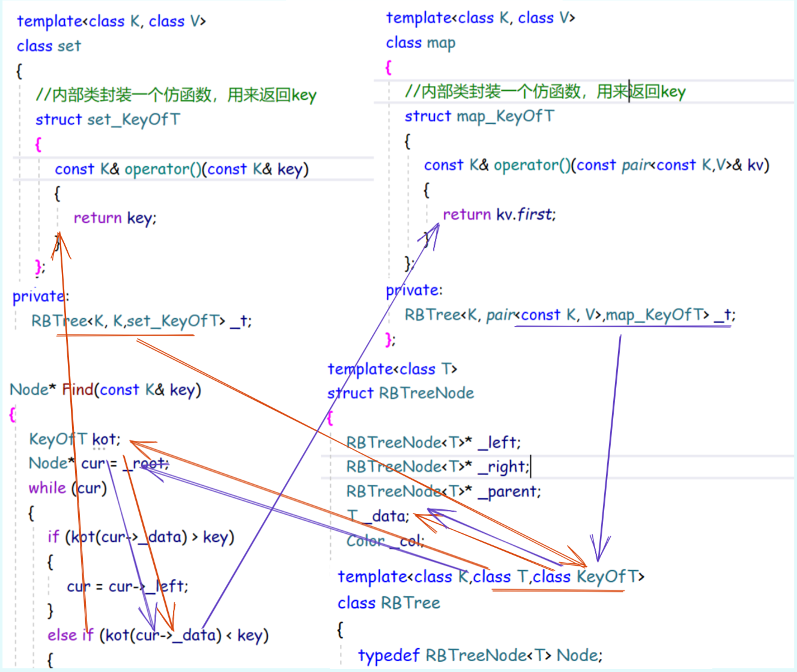Click 'RBTreeNode<T>* _right;' member
This screenshot has width=797, height=672.
[x=438, y=467]
